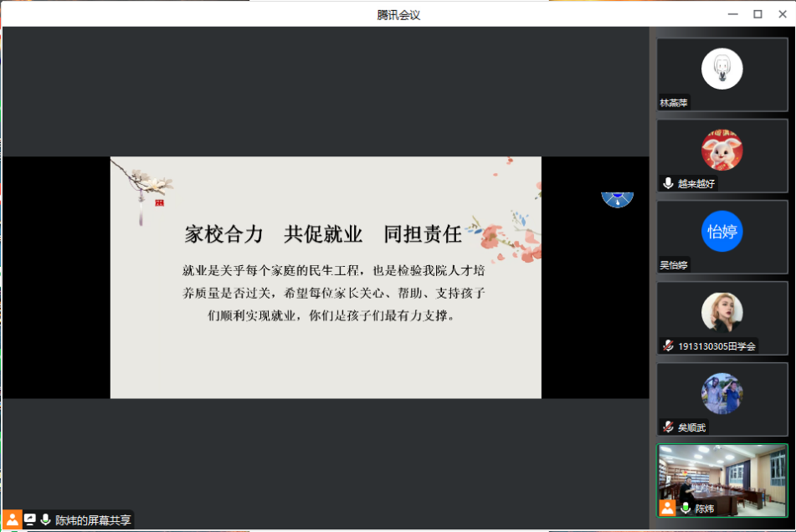Click the blue round floating icon beside the slide
Viewport: 796px width, 532px height.
[x=617, y=198]
